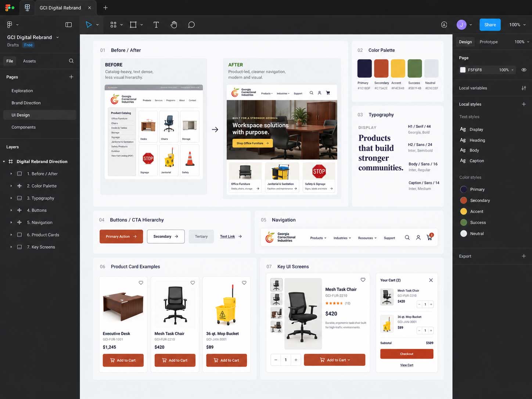
Task: Open a new tab with plus
Action: pyautogui.click(x=105, y=8)
